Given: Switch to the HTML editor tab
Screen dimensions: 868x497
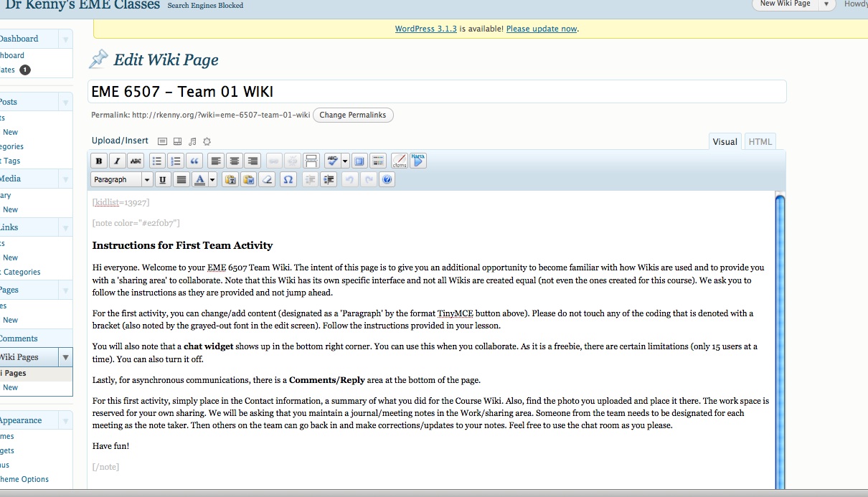Looking at the screenshot, I should coord(760,142).
